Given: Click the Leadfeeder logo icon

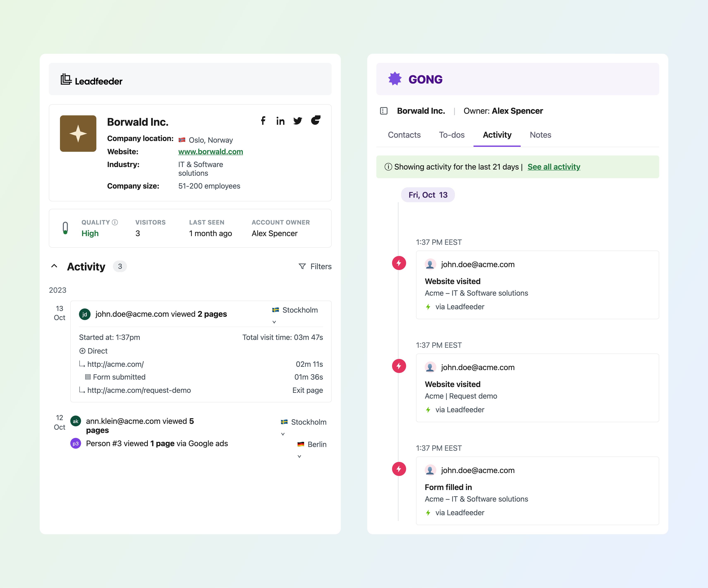Looking at the screenshot, I should coord(66,79).
